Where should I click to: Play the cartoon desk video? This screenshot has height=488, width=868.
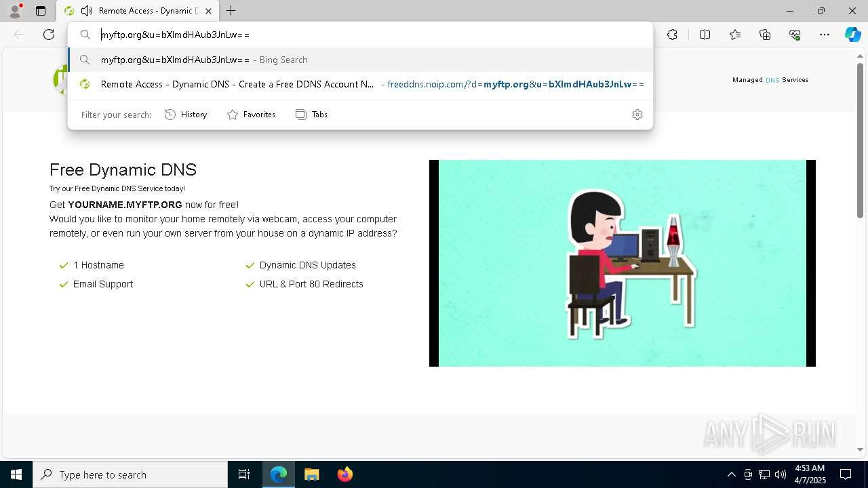click(622, 263)
